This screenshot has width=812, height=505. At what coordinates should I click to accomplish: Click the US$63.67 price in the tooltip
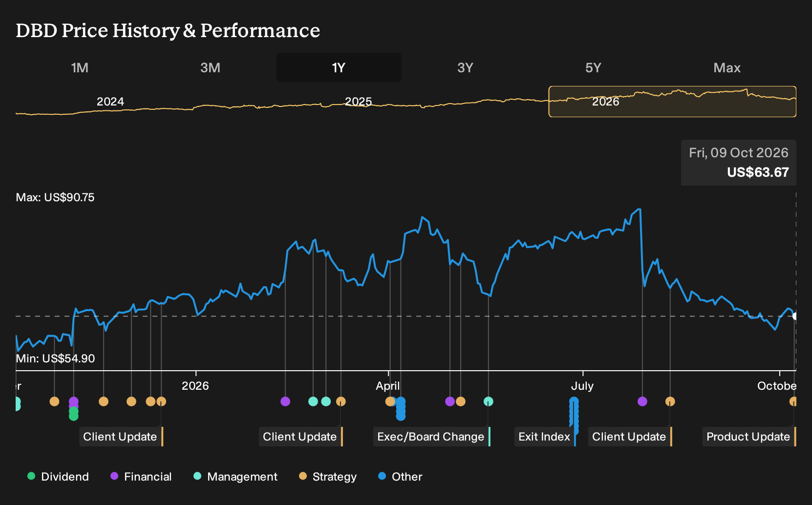click(758, 172)
